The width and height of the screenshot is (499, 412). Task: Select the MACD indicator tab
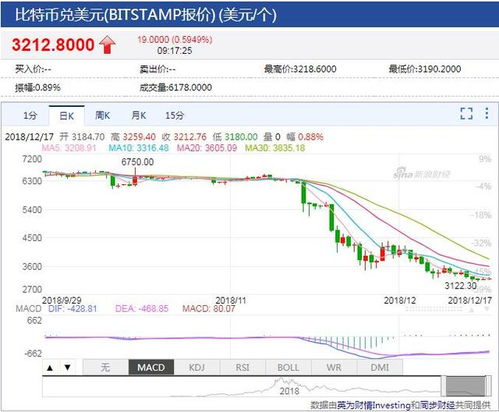(151, 367)
